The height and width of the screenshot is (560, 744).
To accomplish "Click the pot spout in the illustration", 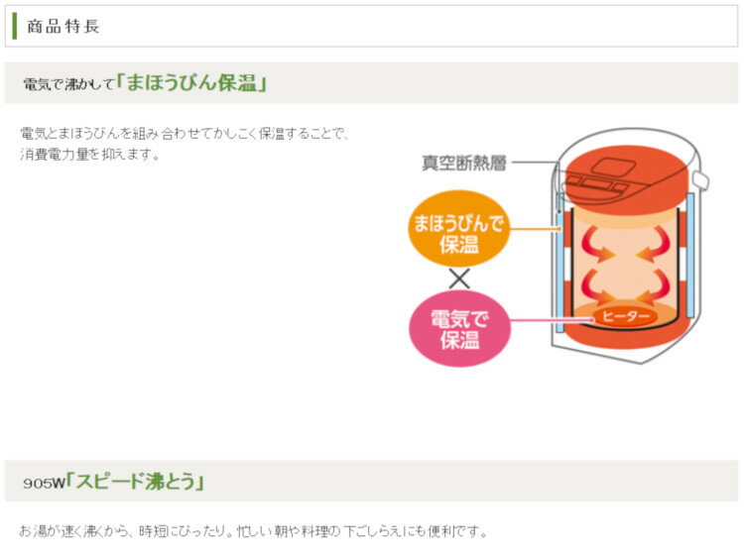I will tap(700, 179).
